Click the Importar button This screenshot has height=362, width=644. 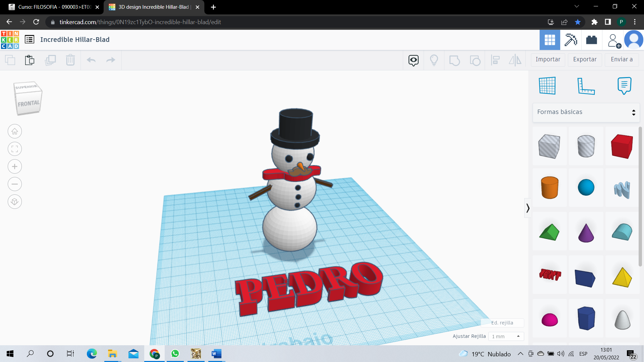pyautogui.click(x=548, y=60)
